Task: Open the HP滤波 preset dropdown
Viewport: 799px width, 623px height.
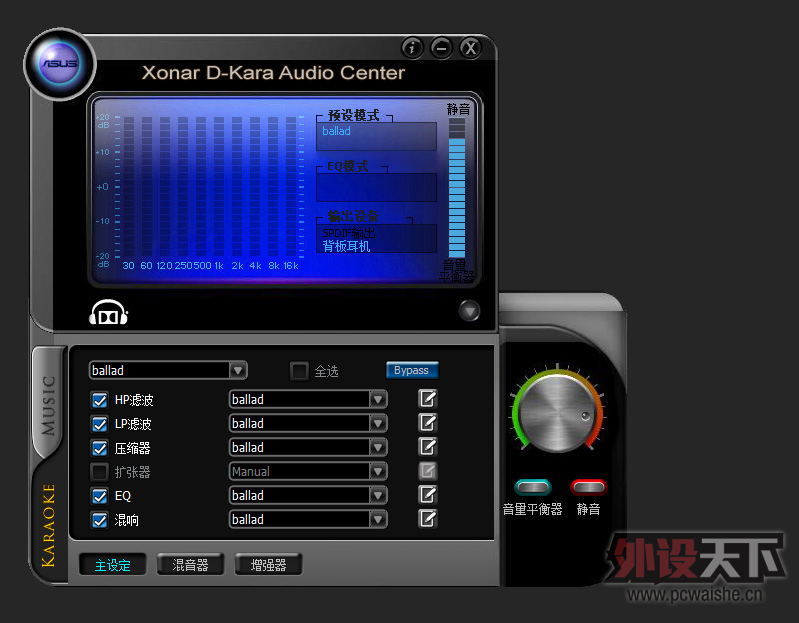Action: (x=308, y=399)
